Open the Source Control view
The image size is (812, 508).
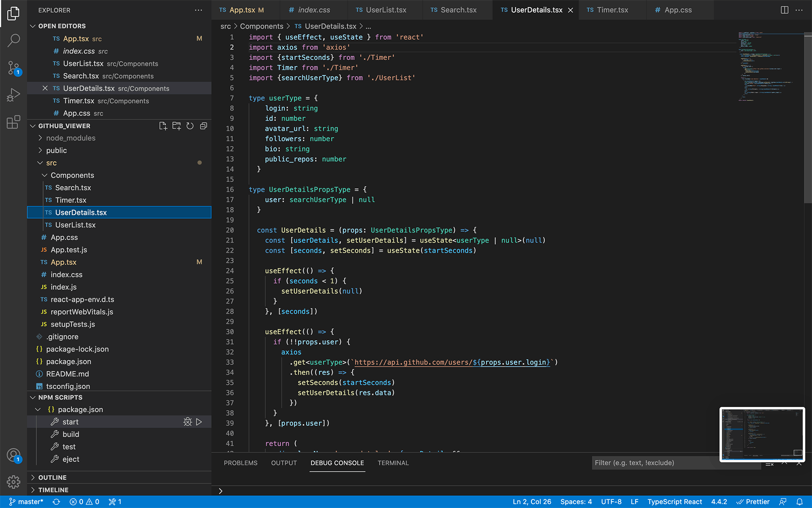point(14,68)
